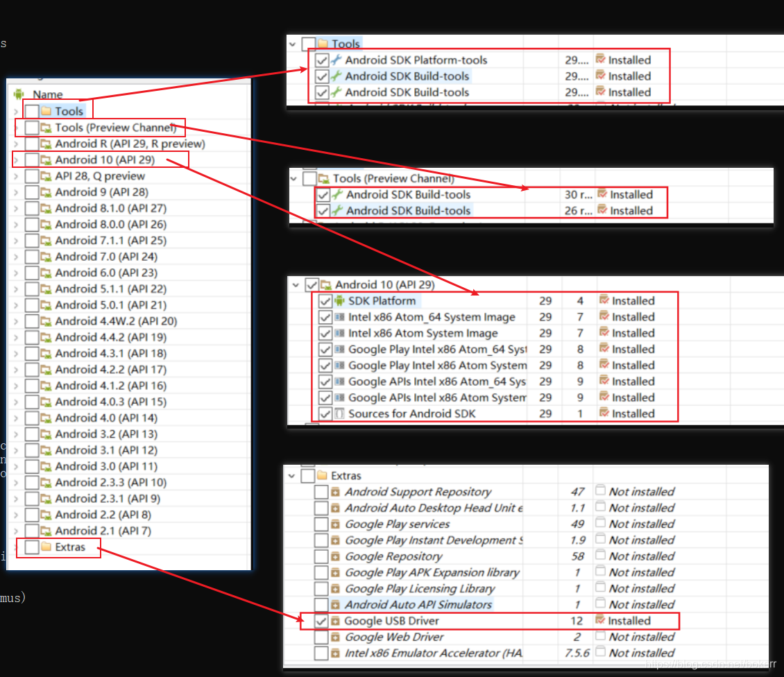Check Android Support Repository checkbox
The width and height of the screenshot is (784, 677).
pyautogui.click(x=321, y=492)
